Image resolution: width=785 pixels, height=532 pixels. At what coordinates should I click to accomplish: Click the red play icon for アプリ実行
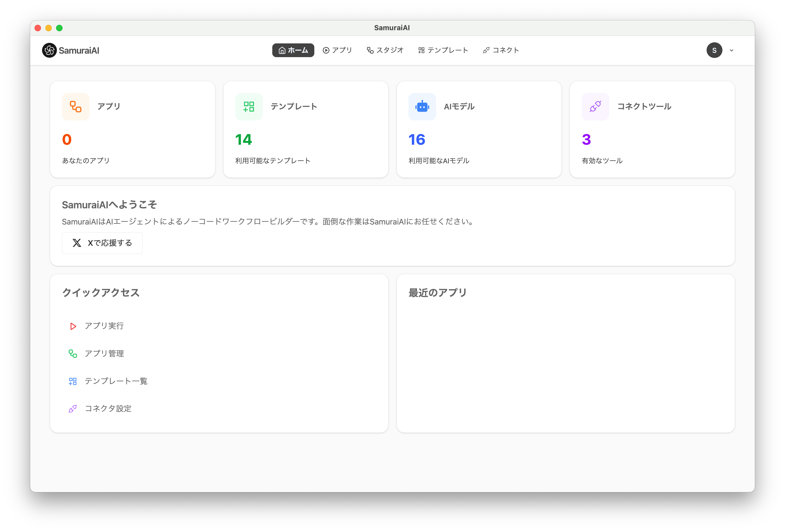click(73, 326)
